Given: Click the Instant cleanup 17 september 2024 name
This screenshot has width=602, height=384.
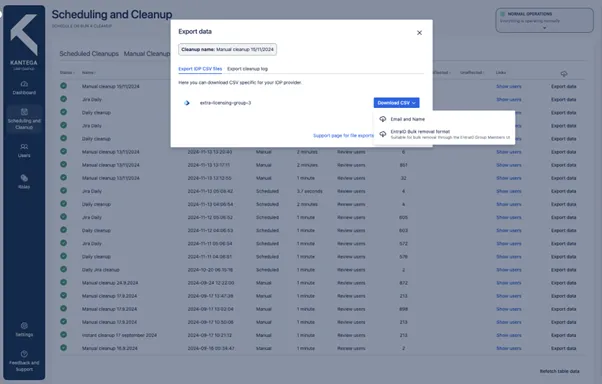Looking at the screenshot, I should (x=119, y=335).
